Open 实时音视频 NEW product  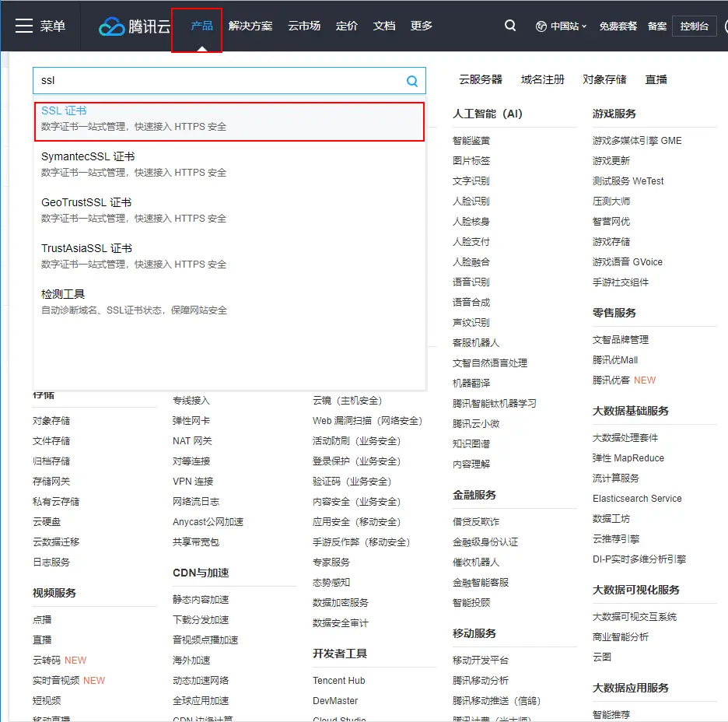pos(68,681)
